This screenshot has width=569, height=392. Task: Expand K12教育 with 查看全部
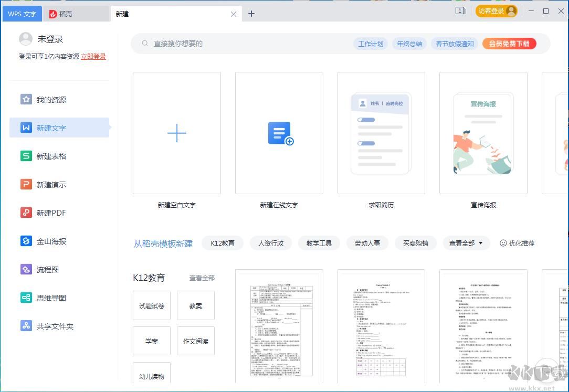point(202,278)
